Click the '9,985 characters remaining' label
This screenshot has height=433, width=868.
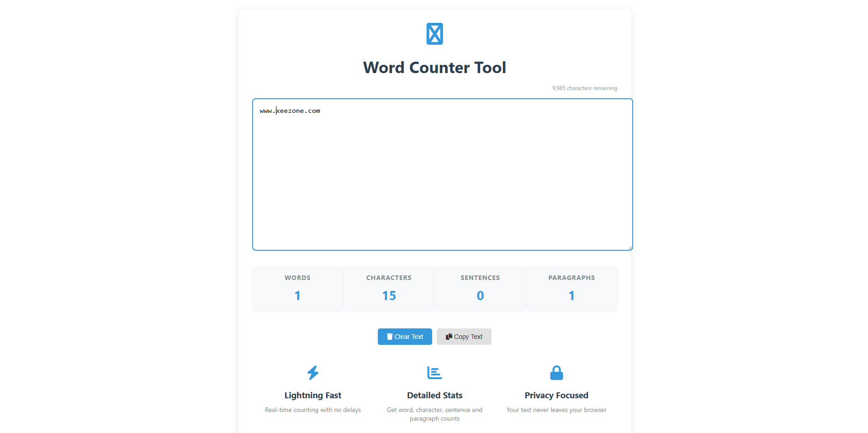click(585, 88)
